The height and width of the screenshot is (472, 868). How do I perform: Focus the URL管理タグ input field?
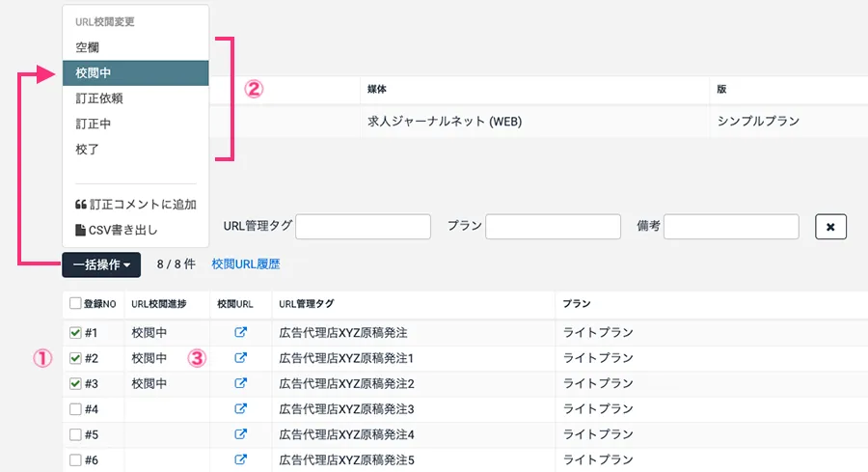pyautogui.click(x=364, y=227)
